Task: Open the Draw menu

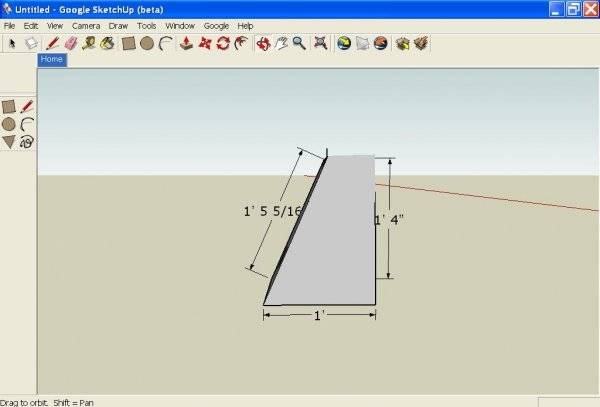Action: pyautogui.click(x=118, y=26)
